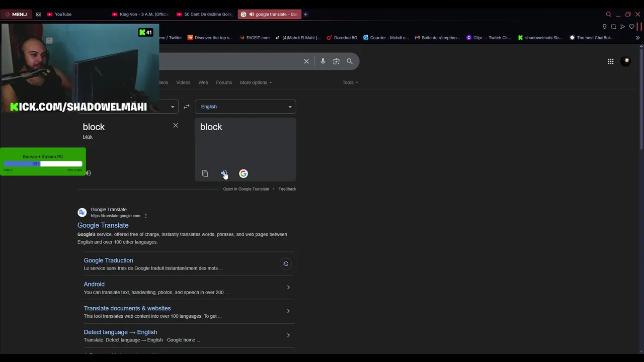The image size is (644, 362).
Task: Open the Google account avatar
Action: tap(626, 61)
